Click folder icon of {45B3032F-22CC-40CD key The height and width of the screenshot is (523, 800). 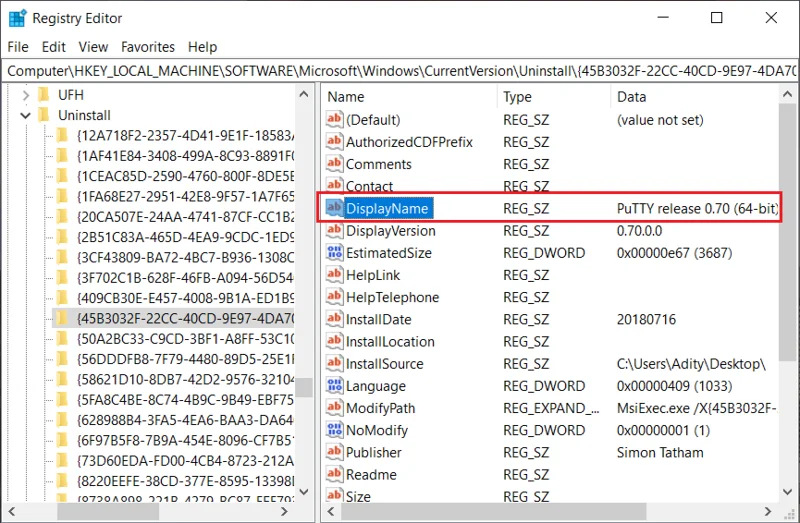click(x=62, y=318)
